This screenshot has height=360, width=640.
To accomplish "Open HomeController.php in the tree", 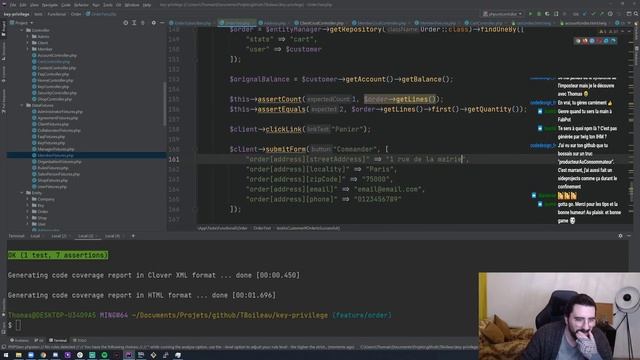I will [53, 80].
